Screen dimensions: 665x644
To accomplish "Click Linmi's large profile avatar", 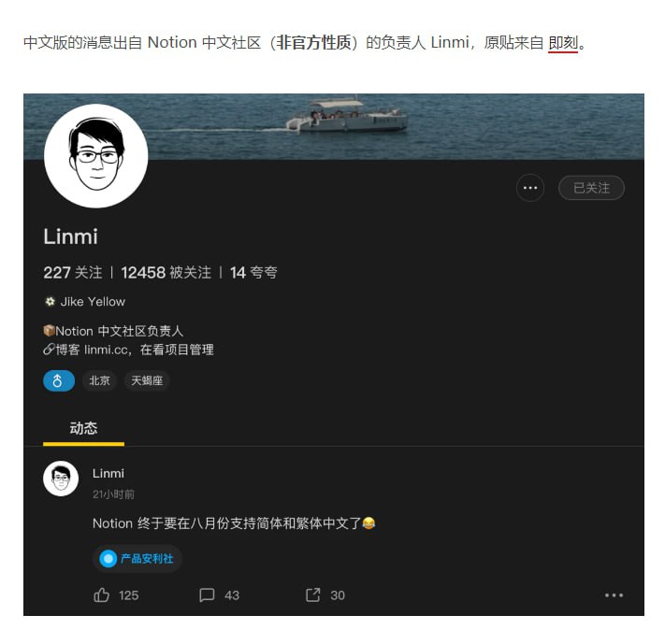I will point(95,155).
